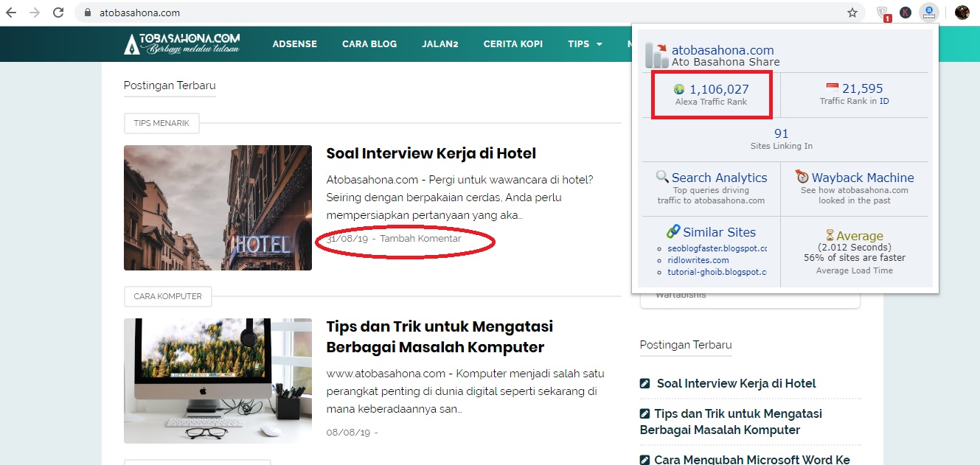The height and width of the screenshot is (465, 980).
Task: Go back using the browser back arrow
Action: tap(11, 13)
